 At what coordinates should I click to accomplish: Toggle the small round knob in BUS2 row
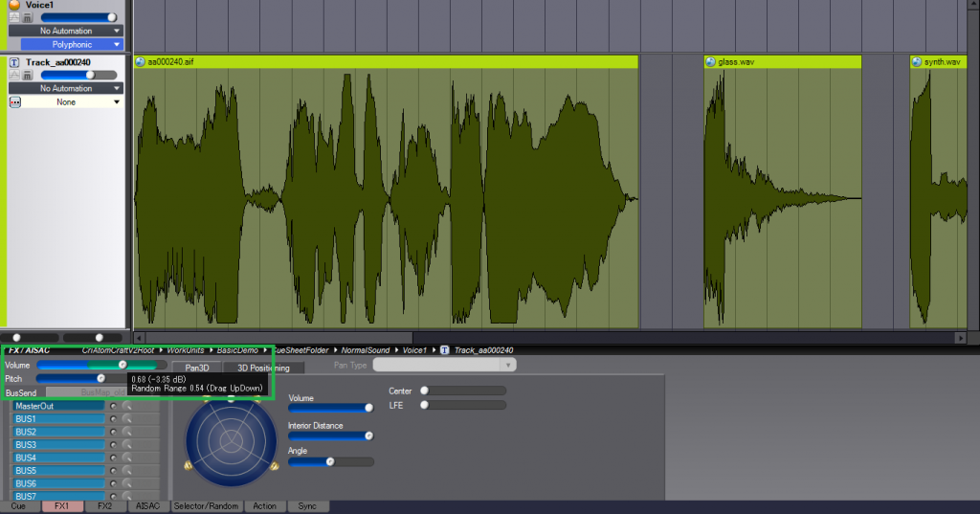tap(113, 432)
